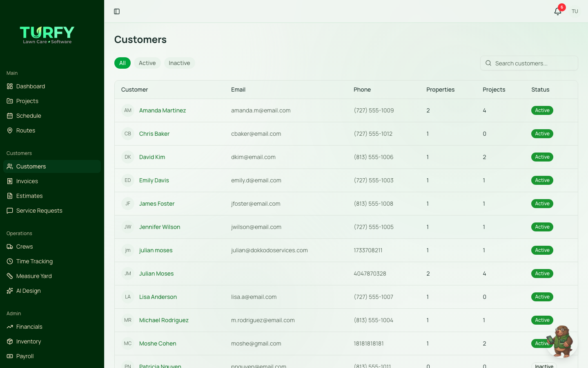
Task: Click the Properties column header
Action: pyautogui.click(x=440, y=90)
